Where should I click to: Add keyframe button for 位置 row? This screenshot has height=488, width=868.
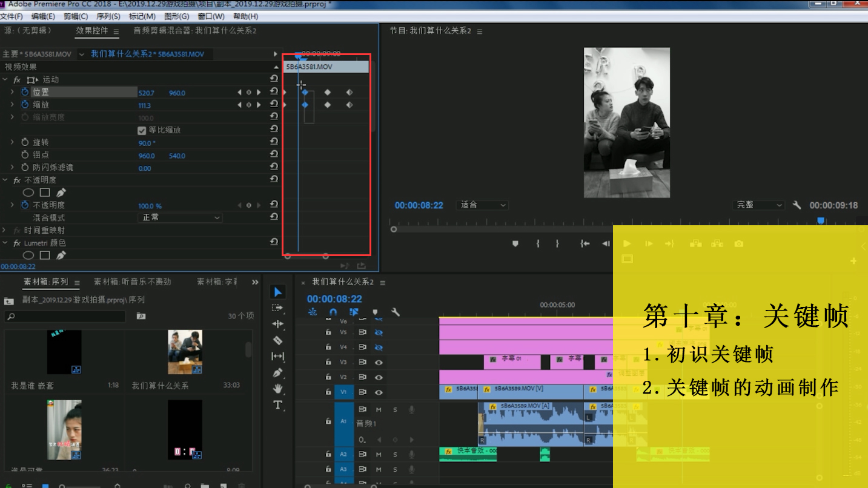tap(248, 93)
